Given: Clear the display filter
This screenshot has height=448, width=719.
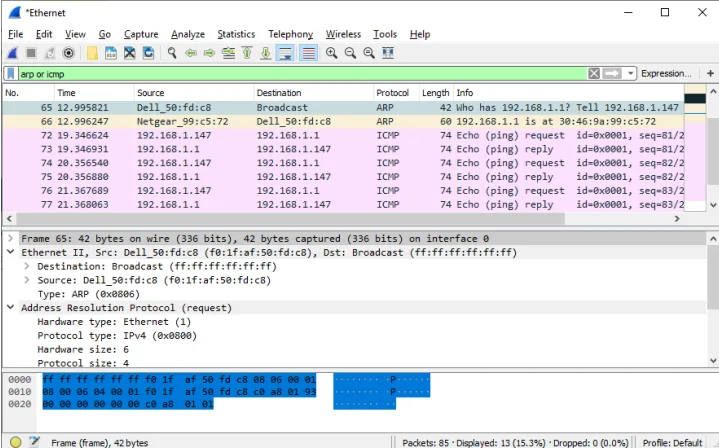Looking at the screenshot, I should (594, 73).
